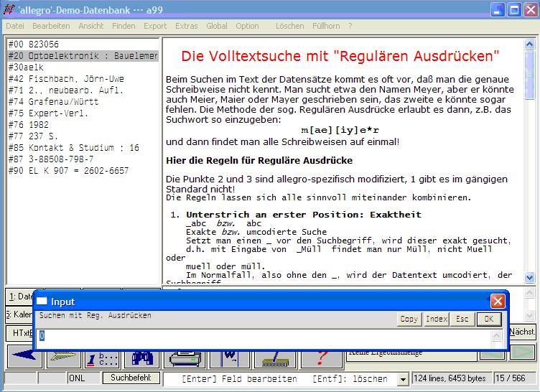Click heading Hier die Regeln für Reguläre Ausdrücke
Viewport: 540px width, 392px height.
pyautogui.click(x=259, y=161)
